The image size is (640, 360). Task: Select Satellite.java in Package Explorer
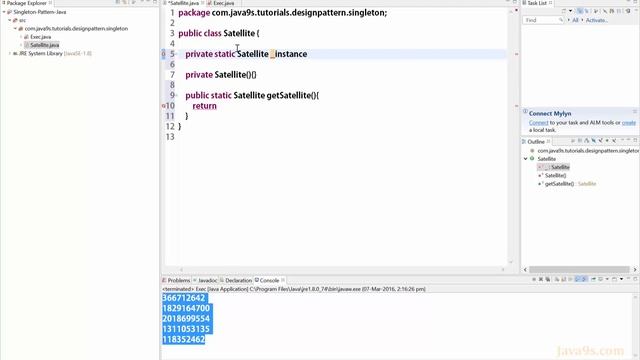tap(44, 45)
